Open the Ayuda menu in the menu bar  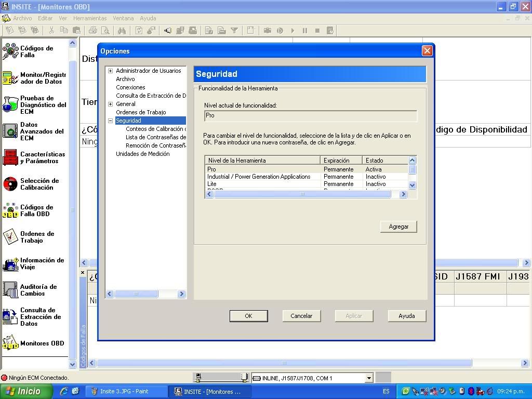click(x=148, y=18)
